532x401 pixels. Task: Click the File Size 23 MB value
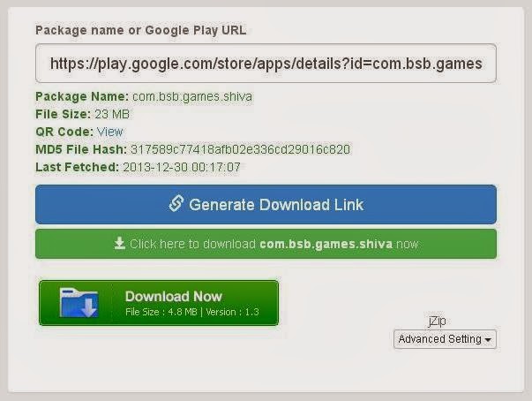(x=112, y=114)
